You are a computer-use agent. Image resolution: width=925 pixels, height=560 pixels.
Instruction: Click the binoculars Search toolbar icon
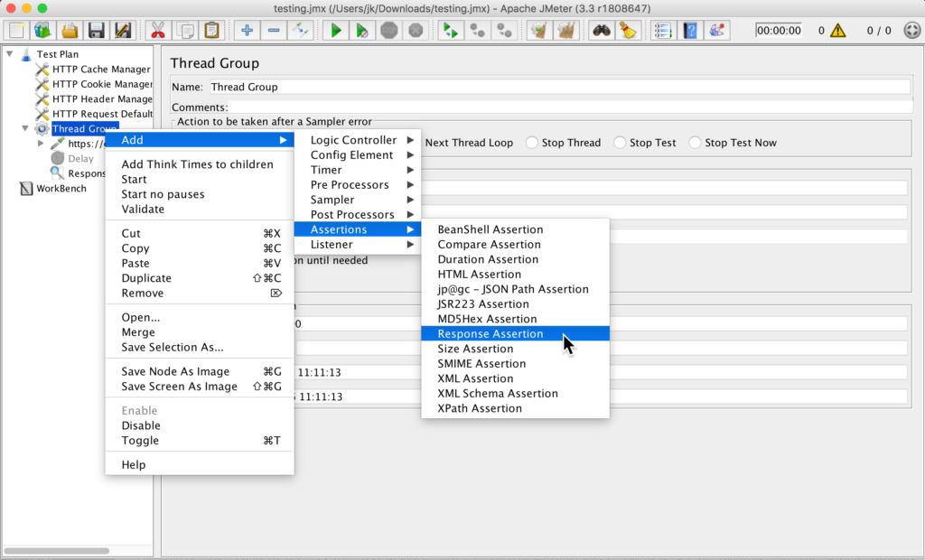[602, 31]
